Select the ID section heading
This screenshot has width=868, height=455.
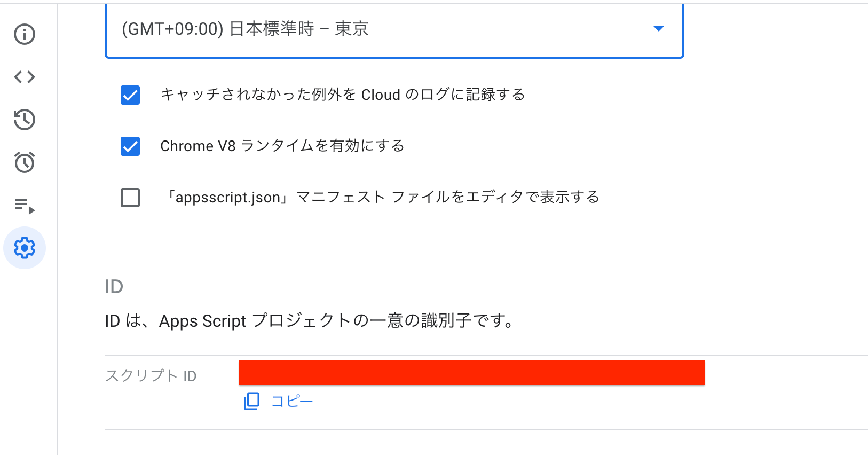114,287
